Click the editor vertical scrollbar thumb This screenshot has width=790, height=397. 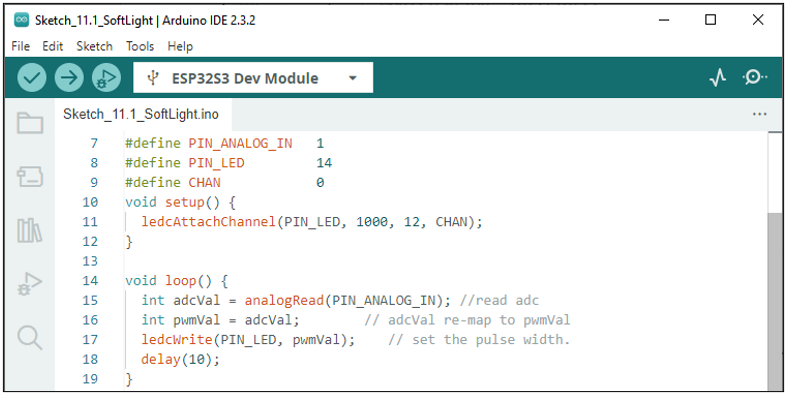click(775, 301)
